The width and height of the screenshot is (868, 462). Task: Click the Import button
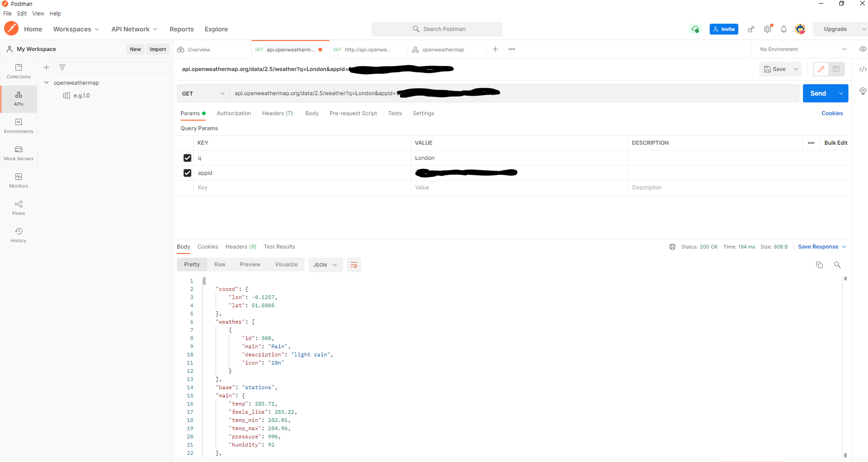158,49
